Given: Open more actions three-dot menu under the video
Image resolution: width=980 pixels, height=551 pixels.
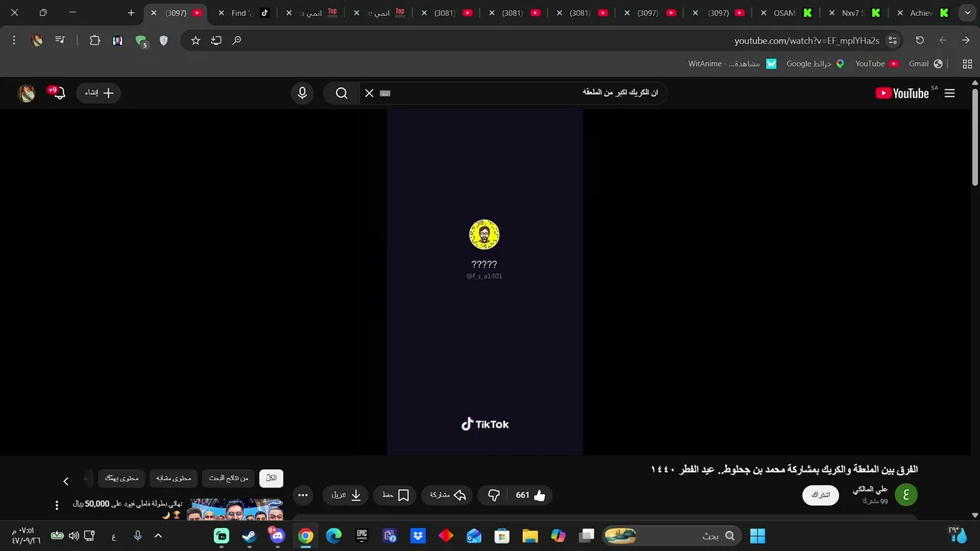Looking at the screenshot, I should tap(303, 495).
